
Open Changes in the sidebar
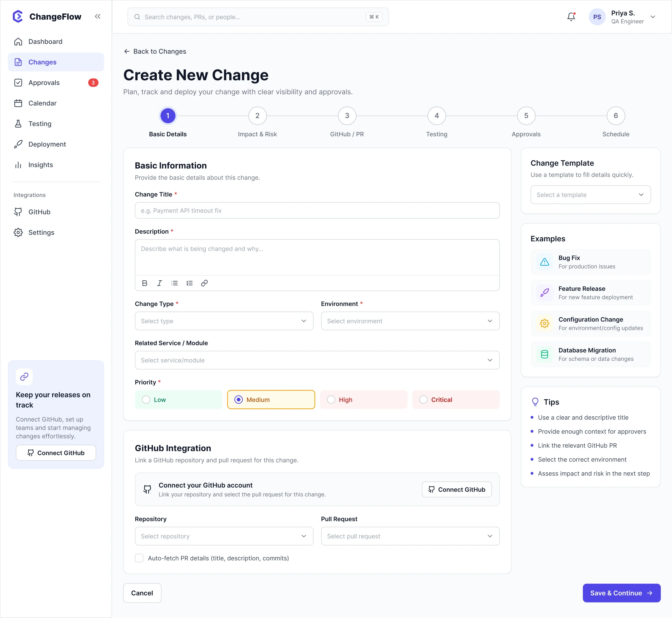(x=56, y=62)
